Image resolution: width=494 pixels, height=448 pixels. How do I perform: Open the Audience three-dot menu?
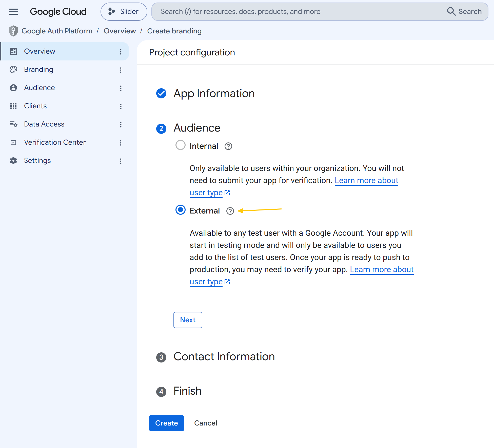[121, 88]
